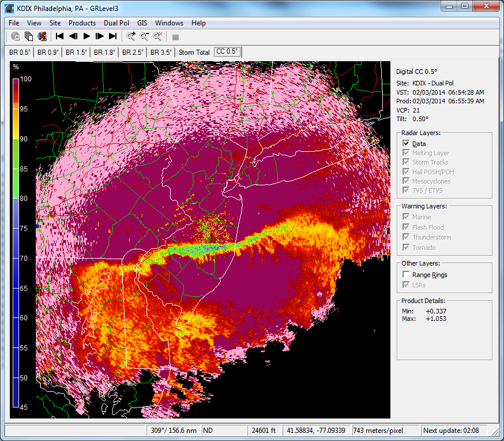Viewport: 504px width, 441px height.
Task: Click the reset zoom magnifier icon
Action: click(x=157, y=36)
